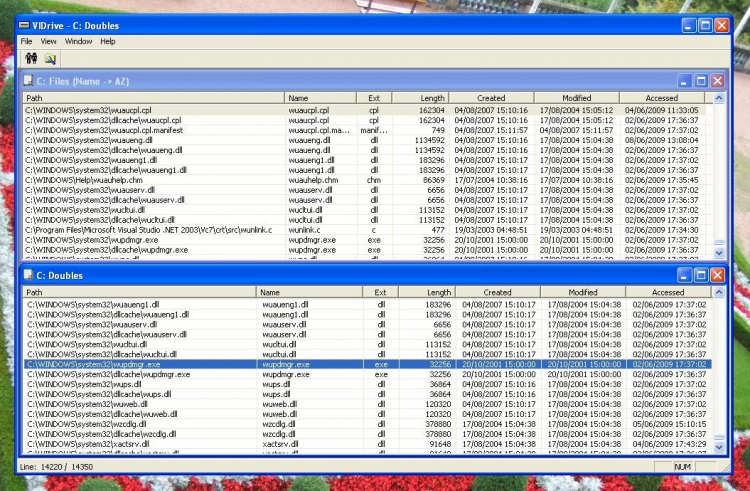Click scroll down arrow in Files window
This screenshot has width=750, height=491.
[x=719, y=253]
